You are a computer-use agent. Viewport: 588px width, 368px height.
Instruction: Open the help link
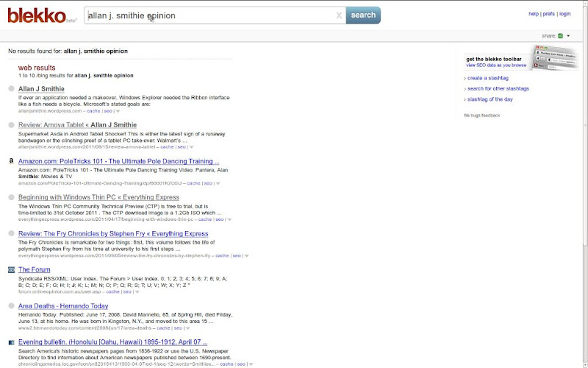(x=534, y=14)
